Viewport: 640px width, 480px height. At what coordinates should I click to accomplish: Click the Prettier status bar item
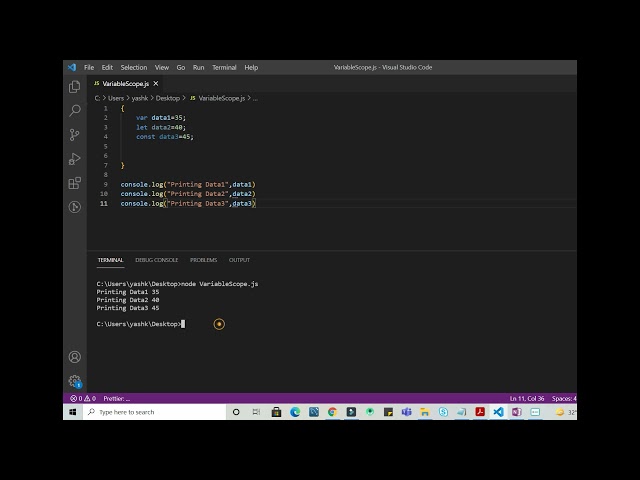point(116,398)
